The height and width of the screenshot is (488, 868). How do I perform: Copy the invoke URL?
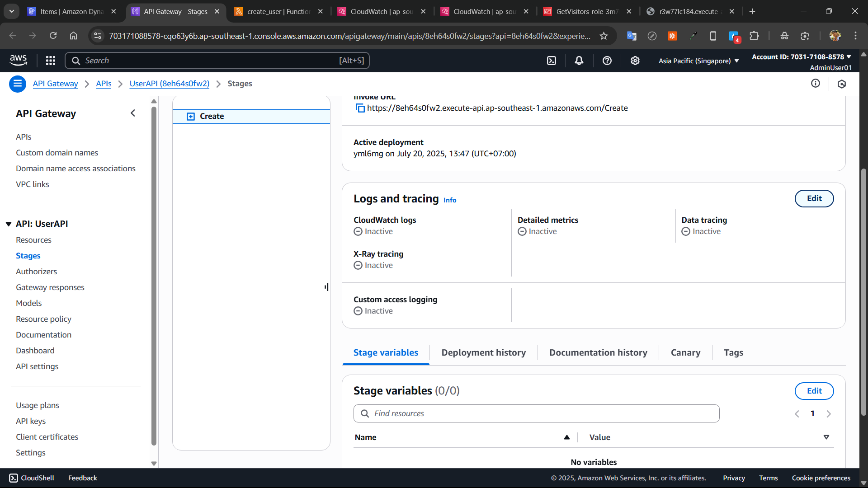[x=360, y=108]
